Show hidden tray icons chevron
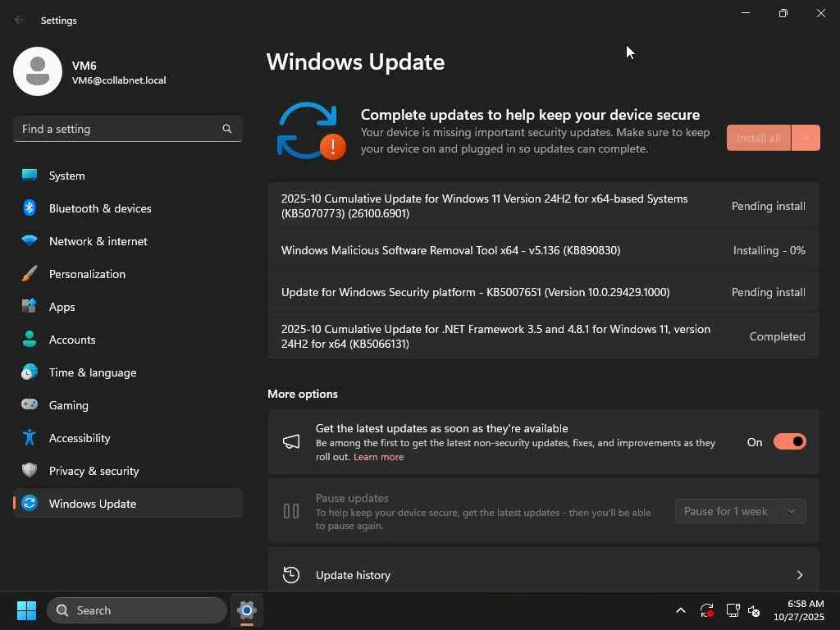 [x=681, y=610]
